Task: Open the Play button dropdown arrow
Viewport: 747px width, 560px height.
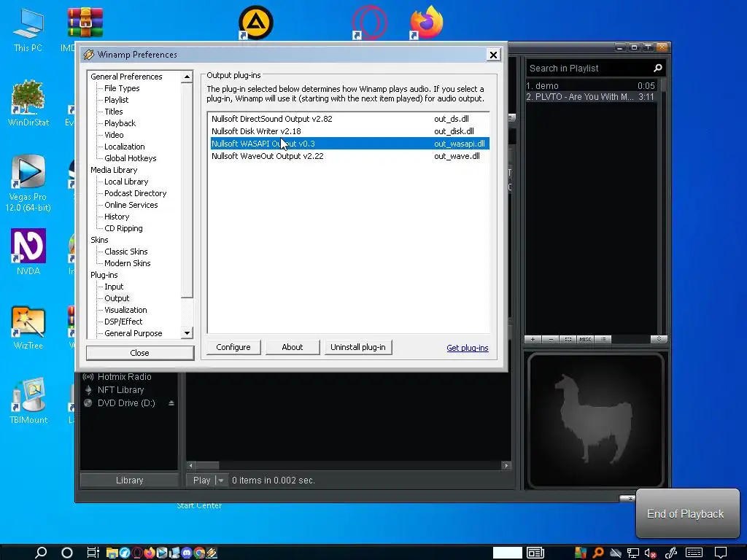Action: (220, 481)
